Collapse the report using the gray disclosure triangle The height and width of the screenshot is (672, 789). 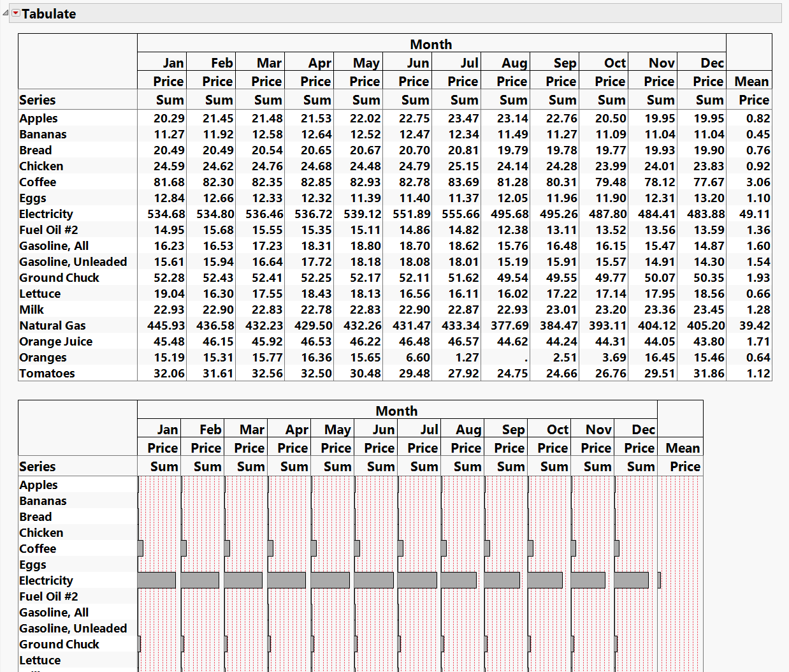(5, 13)
